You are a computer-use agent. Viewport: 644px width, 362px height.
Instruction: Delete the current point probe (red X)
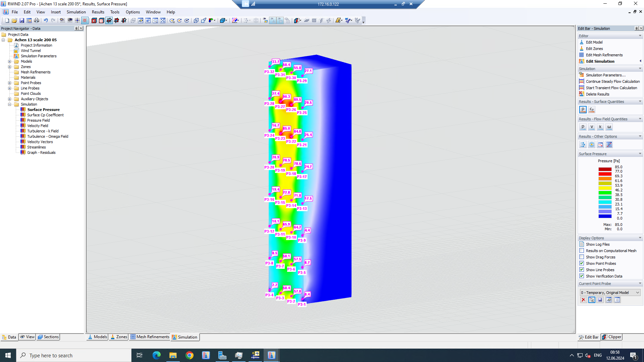click(x=583, y=300)
